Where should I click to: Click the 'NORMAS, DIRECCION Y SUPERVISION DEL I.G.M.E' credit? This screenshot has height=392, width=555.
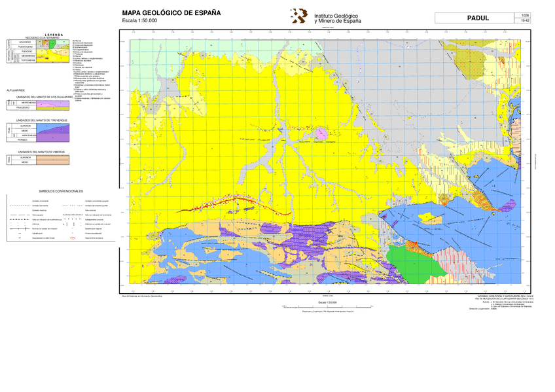coord(505,296)
